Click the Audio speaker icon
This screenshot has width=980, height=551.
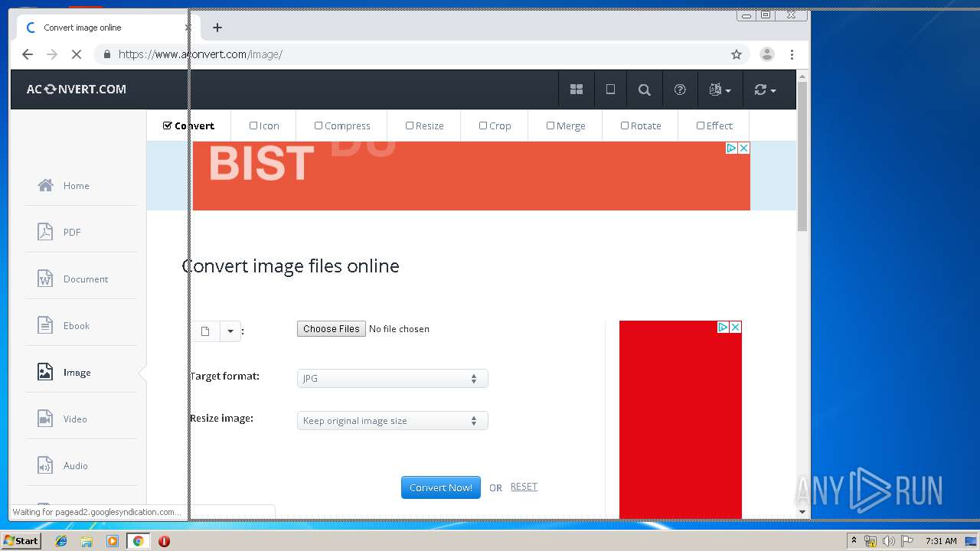pos(45,465)
